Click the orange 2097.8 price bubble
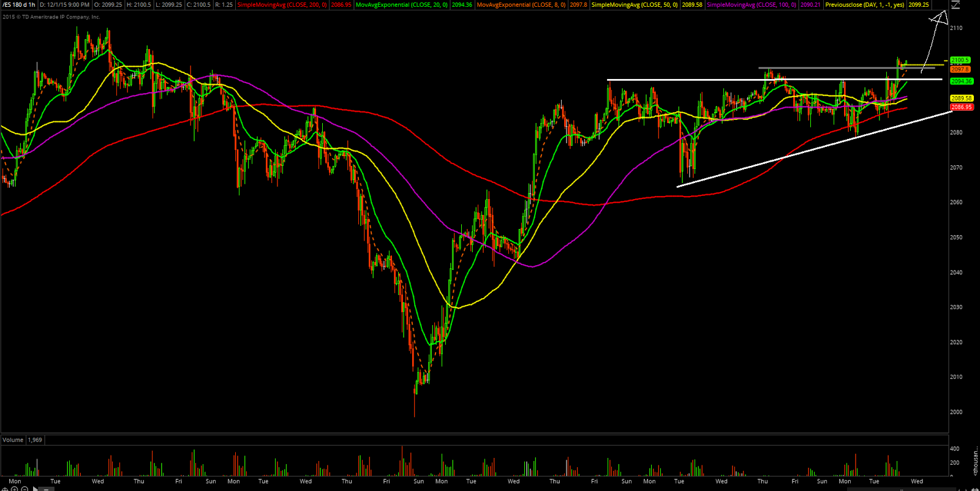 [960, 69]
